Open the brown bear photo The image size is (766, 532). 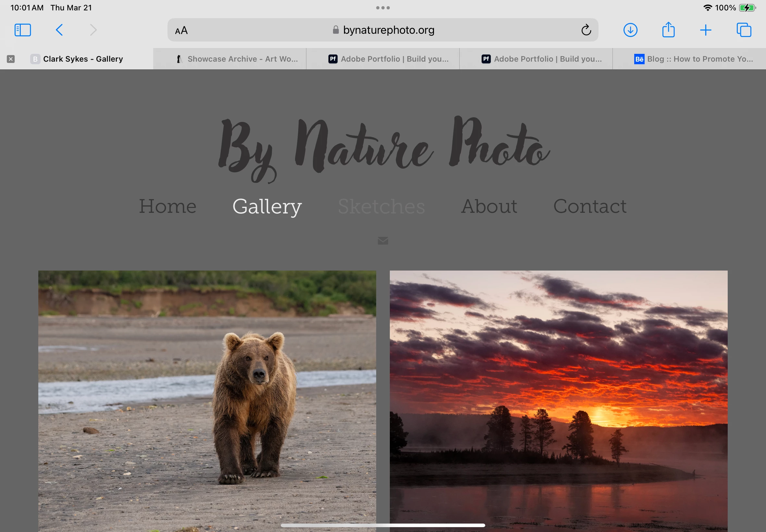coord(207,400)
